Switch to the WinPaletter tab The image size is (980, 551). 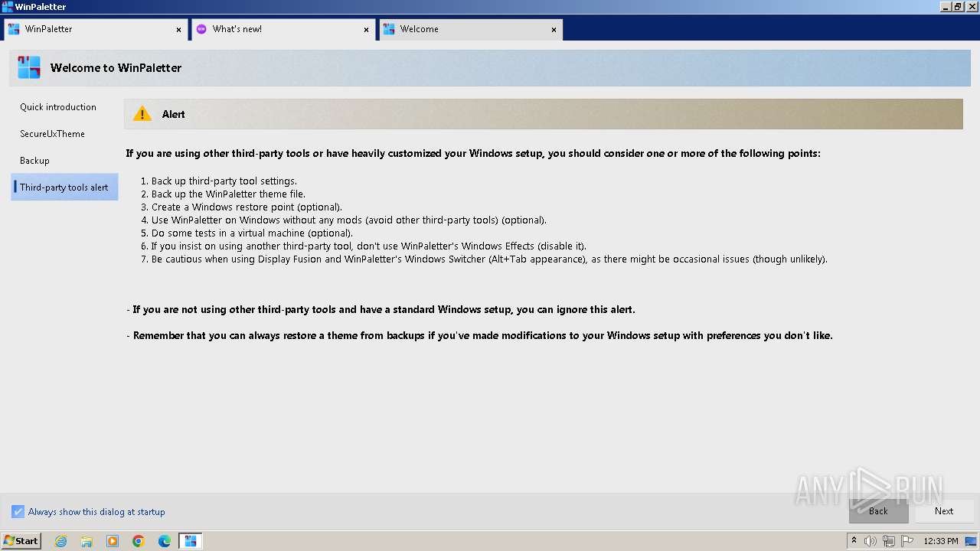pyautogui.click(x=95, y=29)
